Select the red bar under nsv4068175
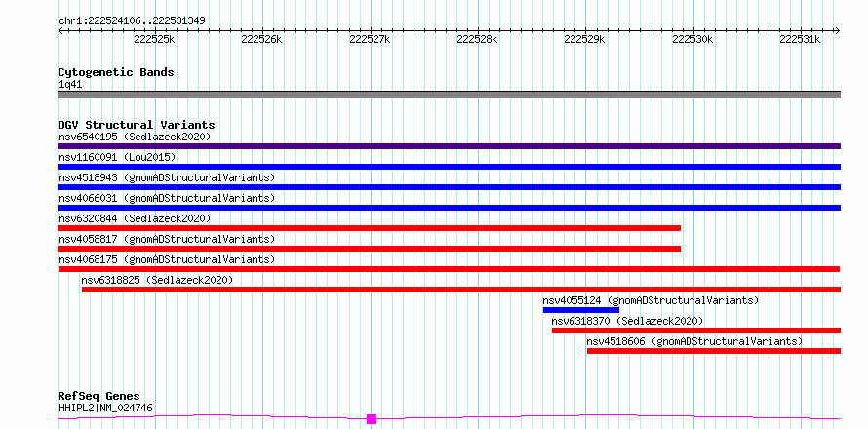 [x=449, y=269]
